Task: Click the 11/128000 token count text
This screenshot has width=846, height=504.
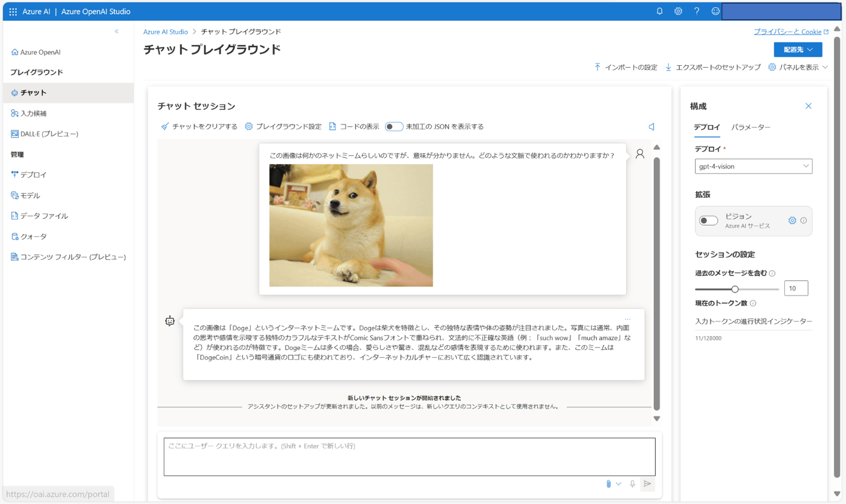Action: pos(708,338)
